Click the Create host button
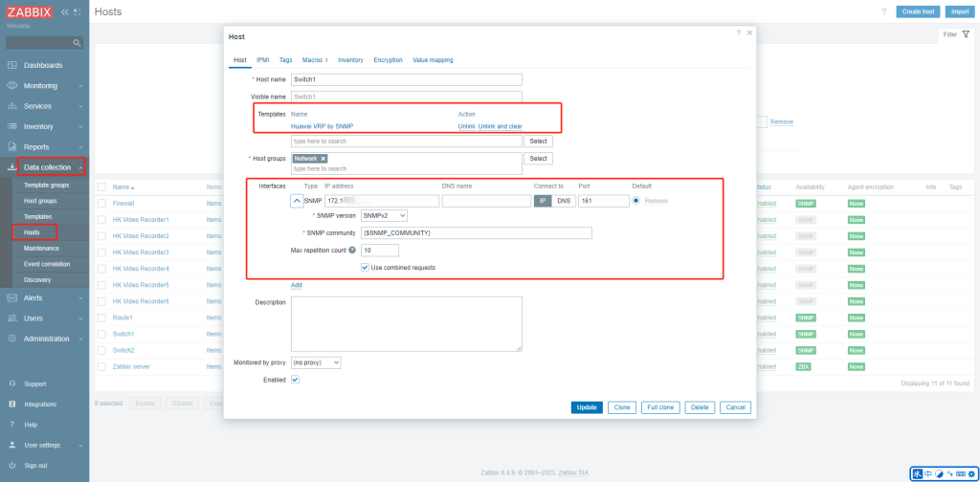Viewport: 980px width, 482px height. 918,11
